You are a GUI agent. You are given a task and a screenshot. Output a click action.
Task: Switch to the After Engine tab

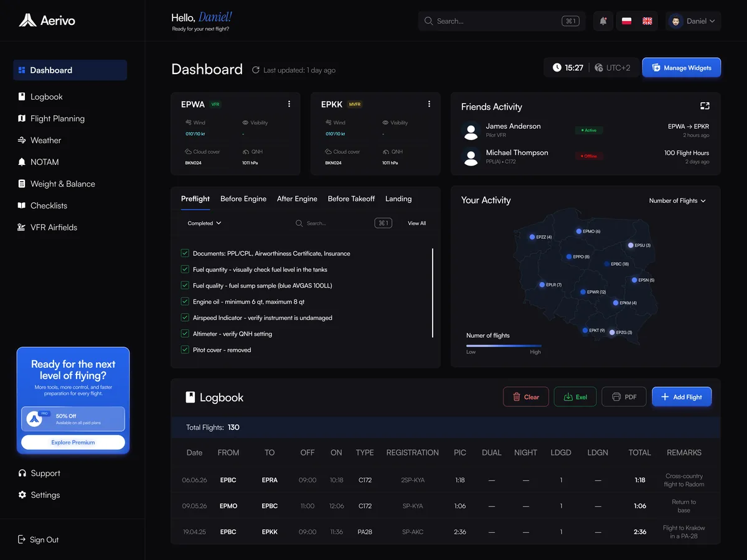(x=297, y=199)
